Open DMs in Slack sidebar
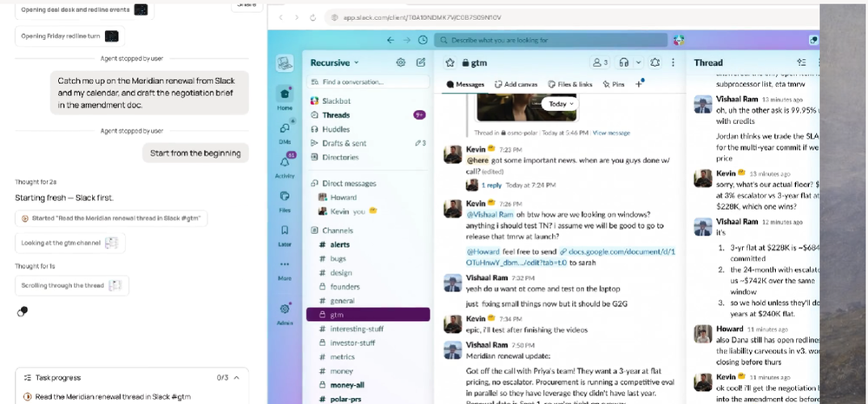Viewport: 868px width, 404px height. tap(285, 133)
